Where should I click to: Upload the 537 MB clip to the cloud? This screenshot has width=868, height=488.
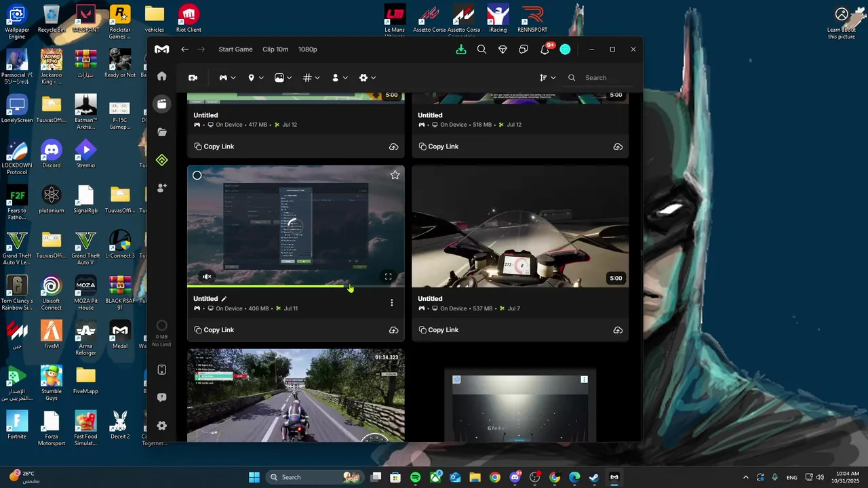[618, 330]
